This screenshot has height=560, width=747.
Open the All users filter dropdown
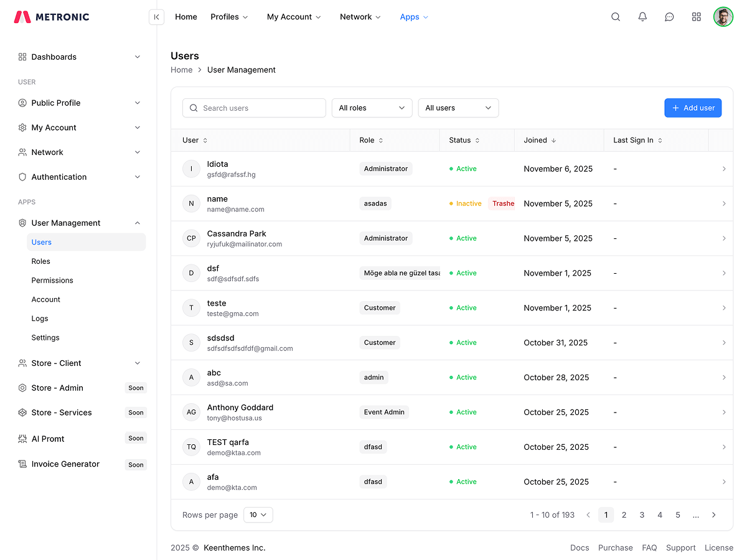(x=458, y=108)
